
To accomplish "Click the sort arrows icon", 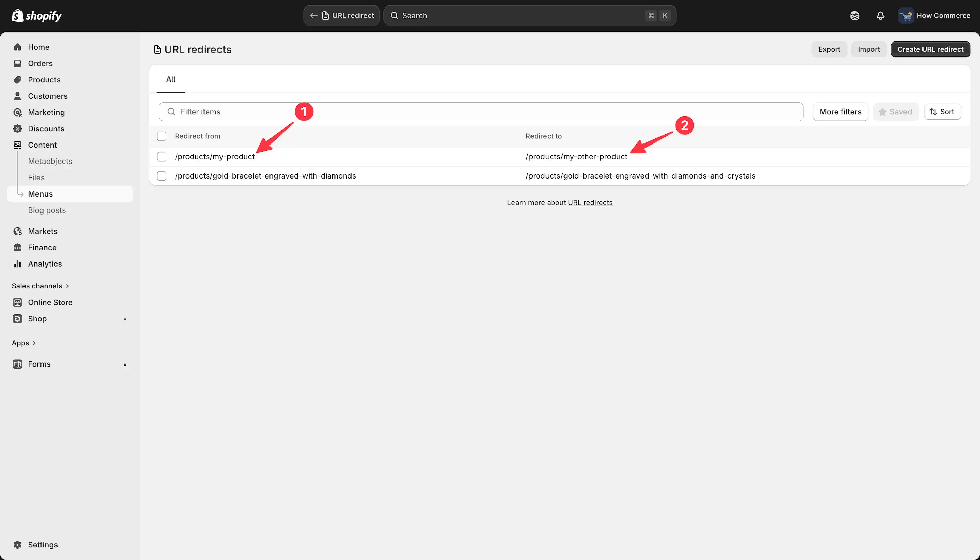I will tap(933, 112).
